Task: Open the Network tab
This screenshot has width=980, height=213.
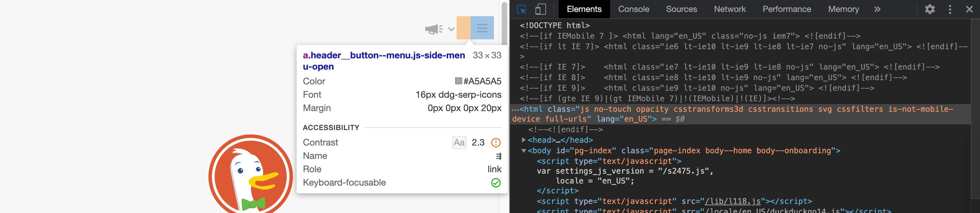Action: click(730, 9)
